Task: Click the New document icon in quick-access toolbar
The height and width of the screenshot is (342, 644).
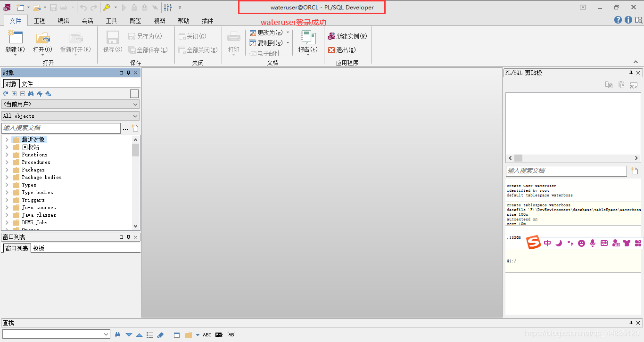Action: tap(20, 7)
